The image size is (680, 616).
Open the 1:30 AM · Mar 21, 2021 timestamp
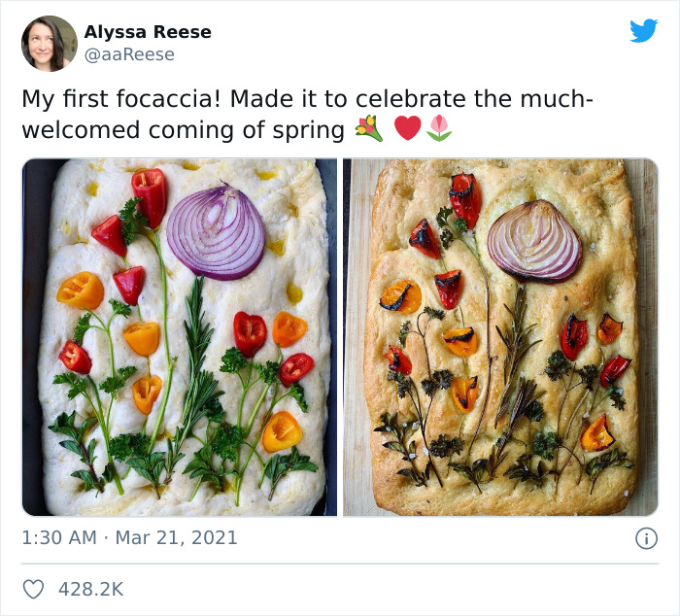pyautogui.click(x=129, y=538)
